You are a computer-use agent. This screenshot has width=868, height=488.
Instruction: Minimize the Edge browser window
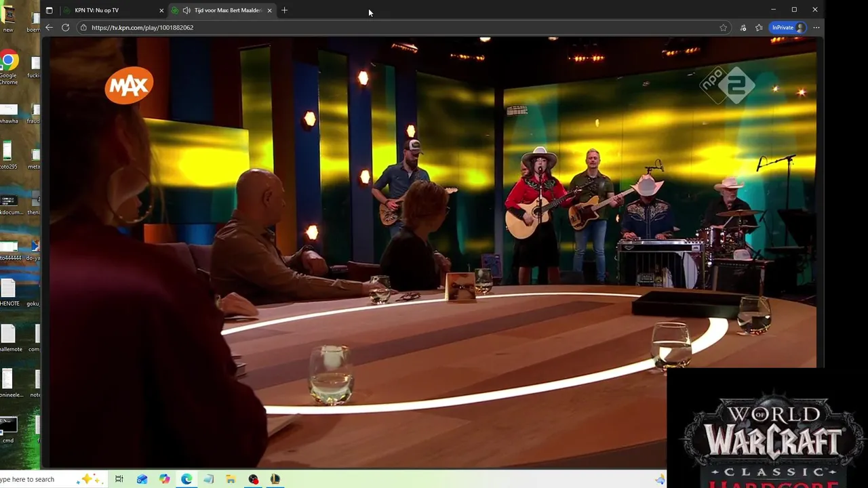(x=773, y=9)
